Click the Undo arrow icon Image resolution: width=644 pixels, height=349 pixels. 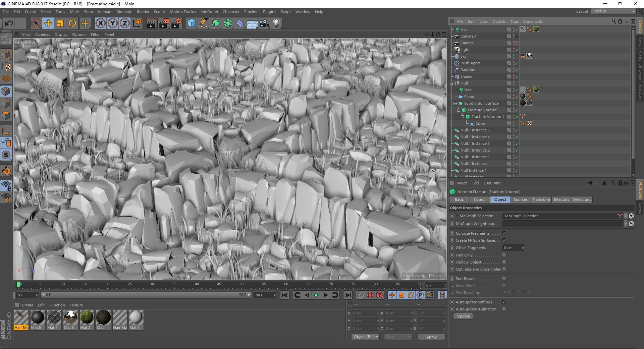point(9,23)
